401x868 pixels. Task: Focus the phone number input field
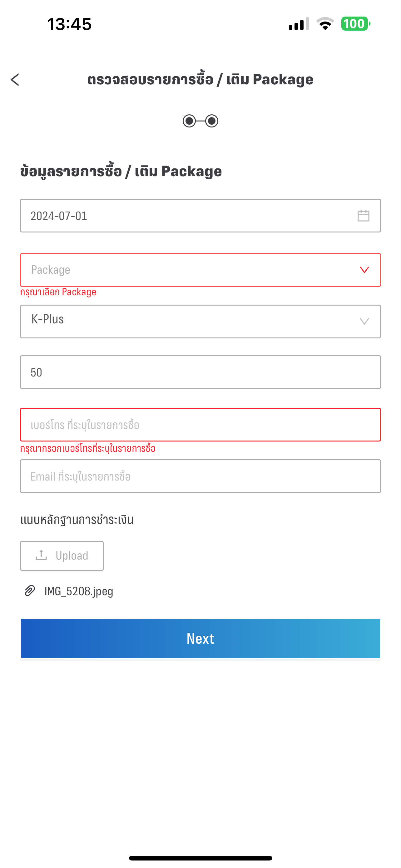(x=200, y=425)
